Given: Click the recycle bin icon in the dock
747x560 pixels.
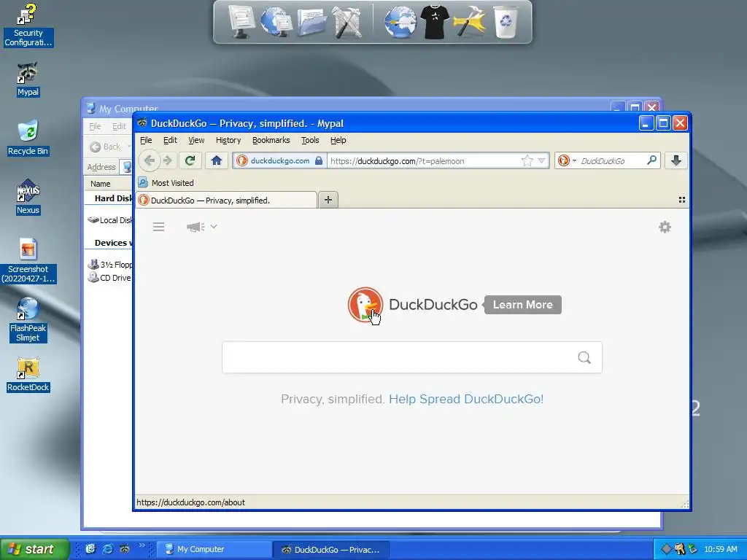Looking at the screenshot, I should coord(506,21).
